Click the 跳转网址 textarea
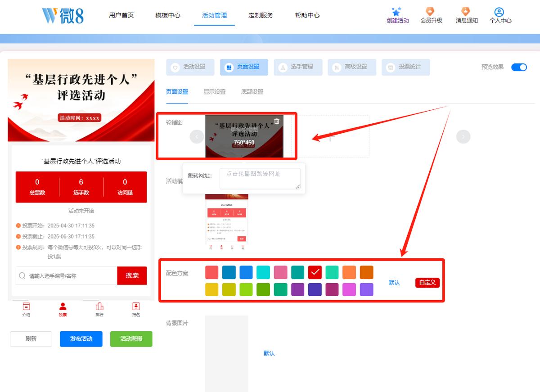This screenshot has width=540, height=392. [260, 179]
